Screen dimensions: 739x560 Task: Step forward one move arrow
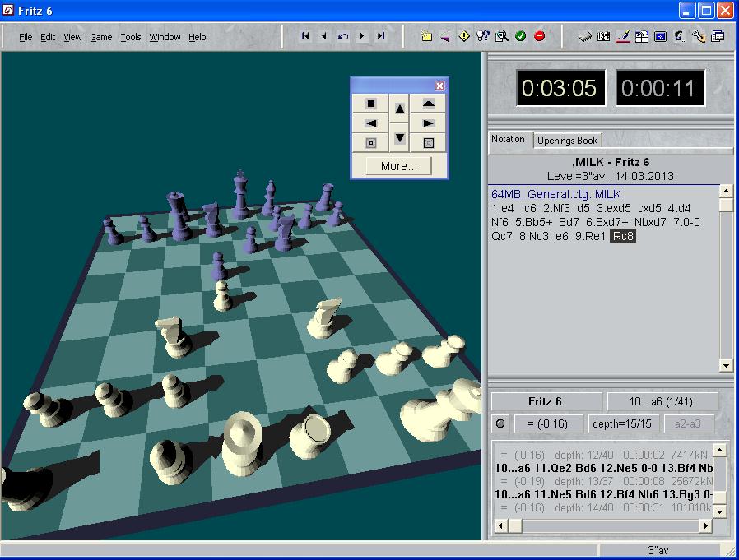[361, 36]
